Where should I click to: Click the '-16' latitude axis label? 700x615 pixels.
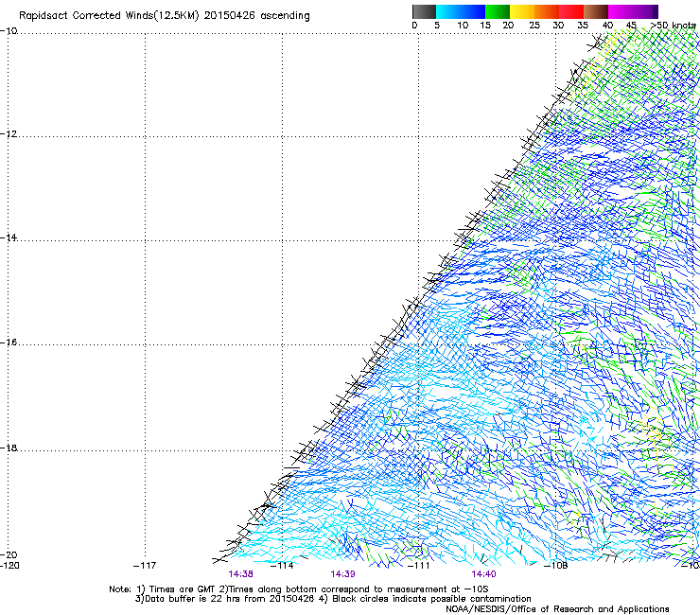tap(9, 343)
